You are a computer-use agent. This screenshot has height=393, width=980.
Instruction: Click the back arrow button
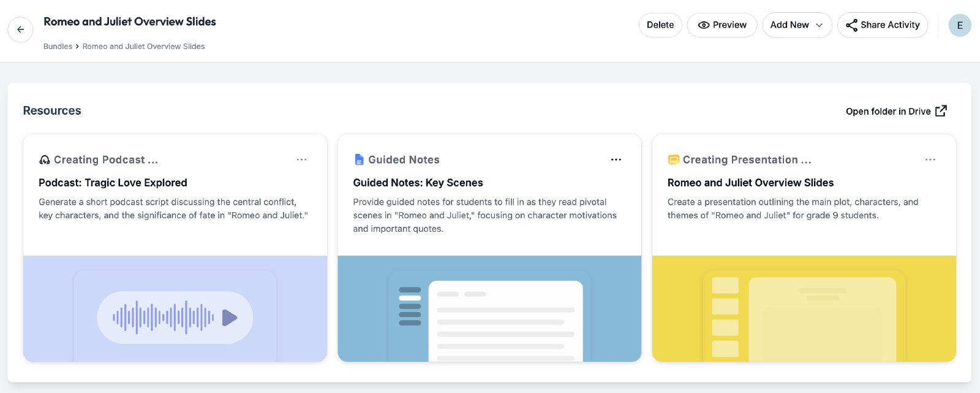click(x=20, y=29)
